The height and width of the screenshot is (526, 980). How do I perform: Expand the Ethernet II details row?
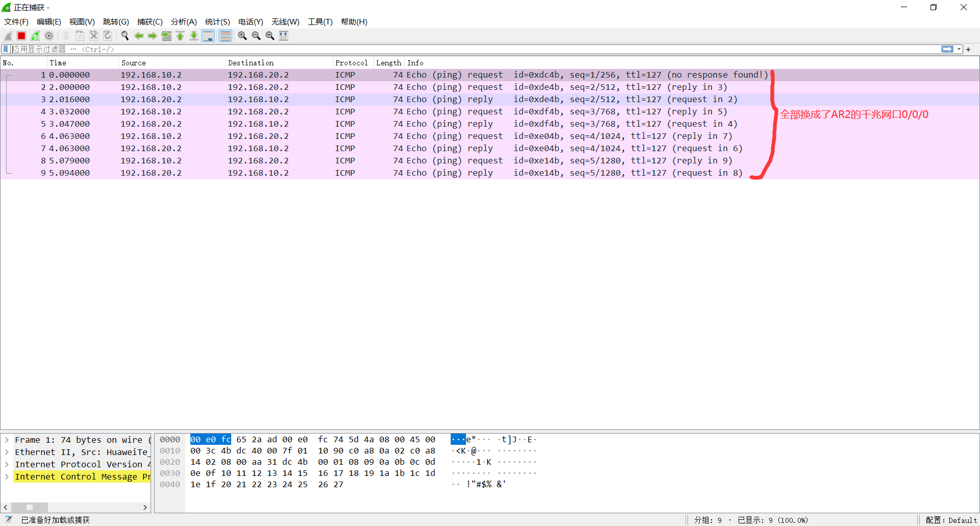(x=7, y=452)
